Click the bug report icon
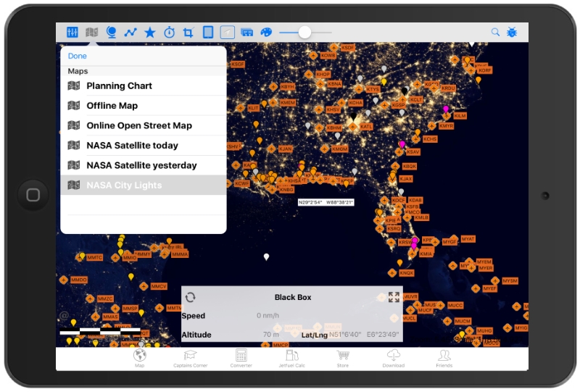Viewport: 580px width, 392px height. pyautogui.click(x=512, y=33)
